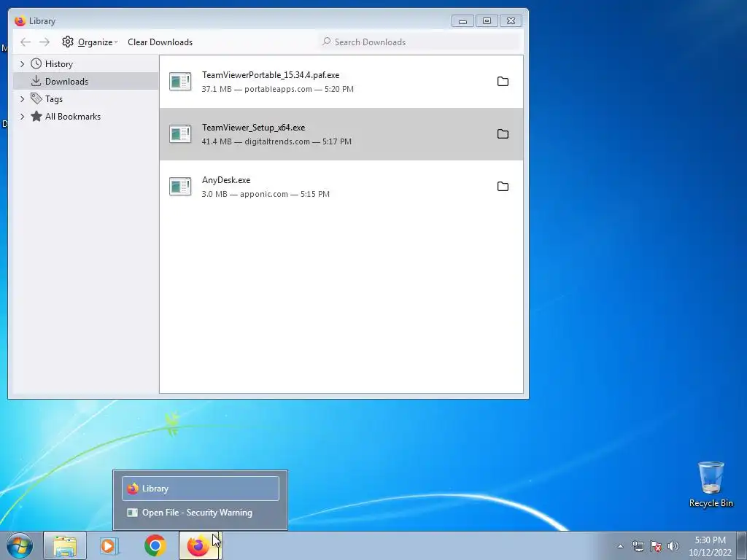Click the 41.4 MB digitaltrends.com details
The height and width of the screenshot is (560, 747).
click(x=276, y=141)
